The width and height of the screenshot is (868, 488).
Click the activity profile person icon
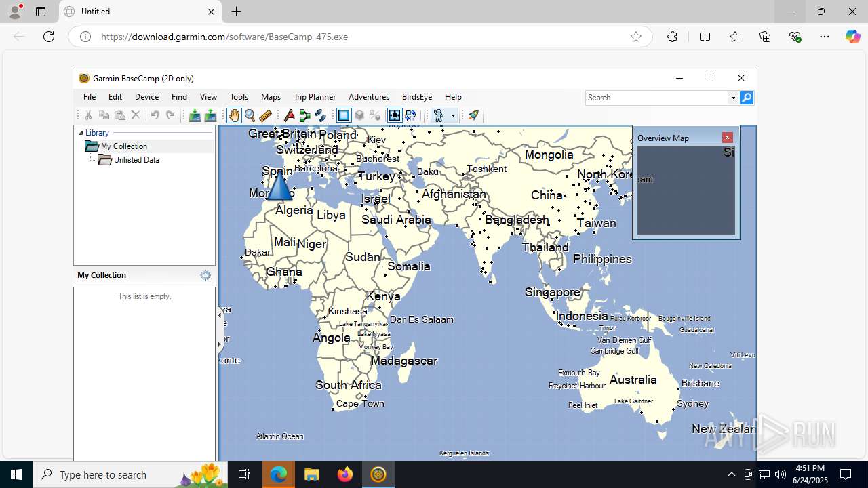pyautogui.click(x=439, y=115)
